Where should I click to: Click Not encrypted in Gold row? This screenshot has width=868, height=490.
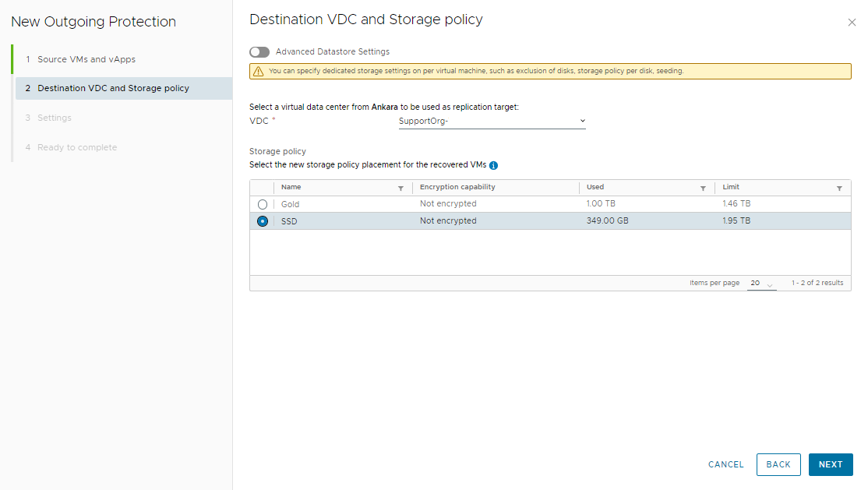click(x=448, y=204)
